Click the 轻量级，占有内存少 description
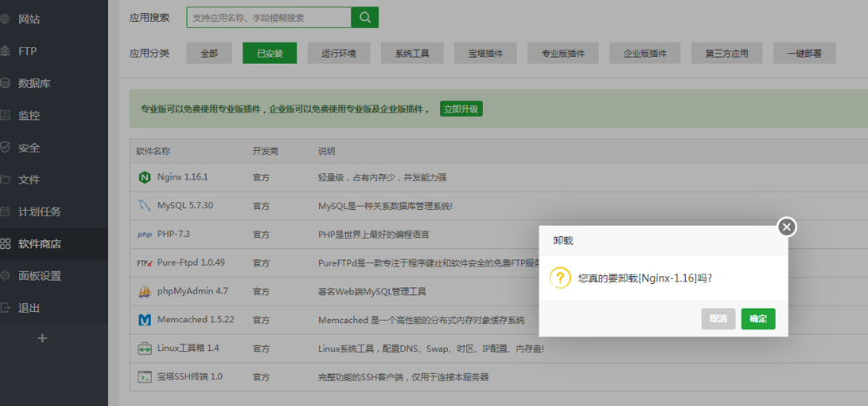 (x=383, y=178)
